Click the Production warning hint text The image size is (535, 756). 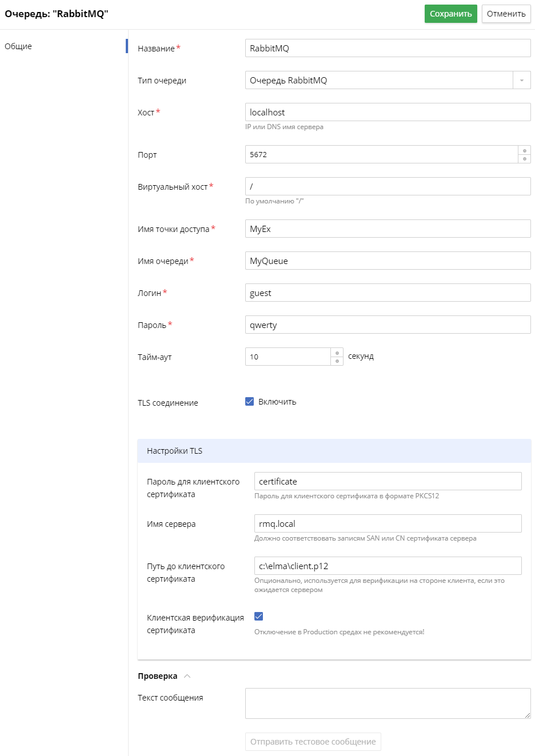coord(340,632)
